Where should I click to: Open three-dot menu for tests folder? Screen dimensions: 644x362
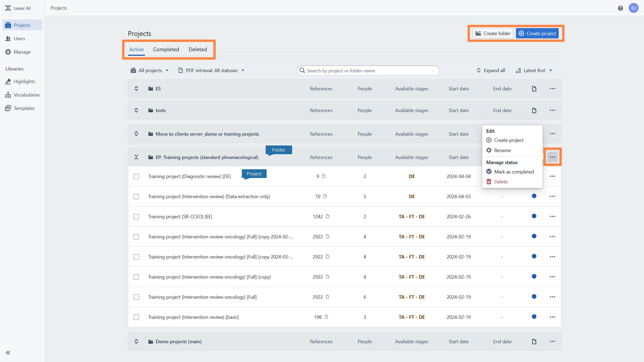tap(552, 110)
